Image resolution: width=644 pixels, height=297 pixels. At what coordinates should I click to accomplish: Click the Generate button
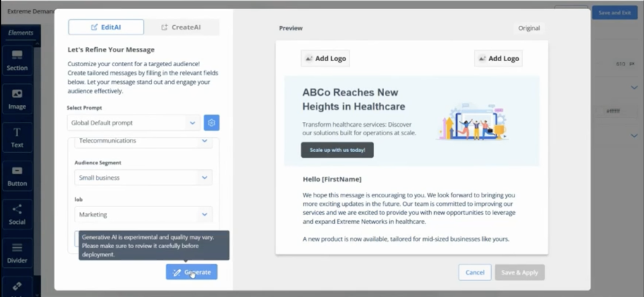[191, 272]
